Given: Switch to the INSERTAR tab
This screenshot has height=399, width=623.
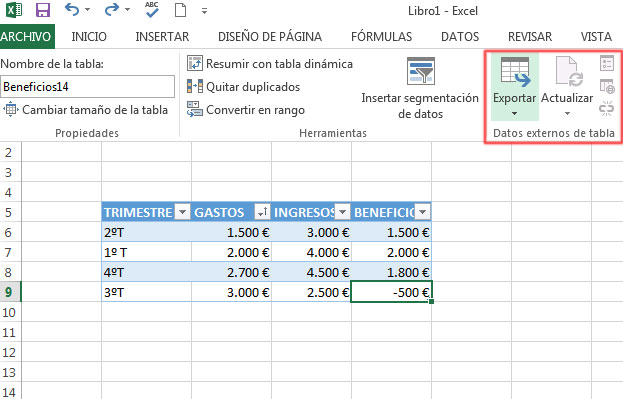Looking at the screenshot, I should [162, 37].
